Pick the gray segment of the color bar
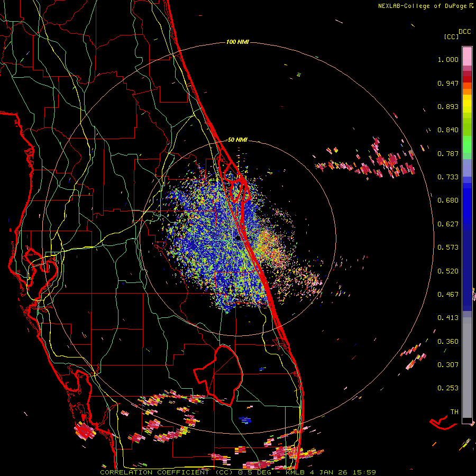This screenshot has height=476, width=476. [467, 368]
